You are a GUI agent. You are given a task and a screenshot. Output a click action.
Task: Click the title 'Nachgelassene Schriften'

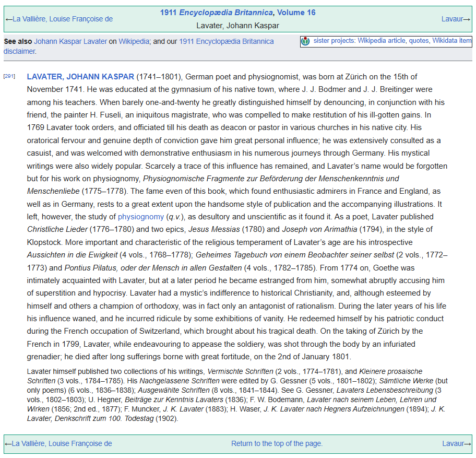pyautogui.click(x=180, y=381)
